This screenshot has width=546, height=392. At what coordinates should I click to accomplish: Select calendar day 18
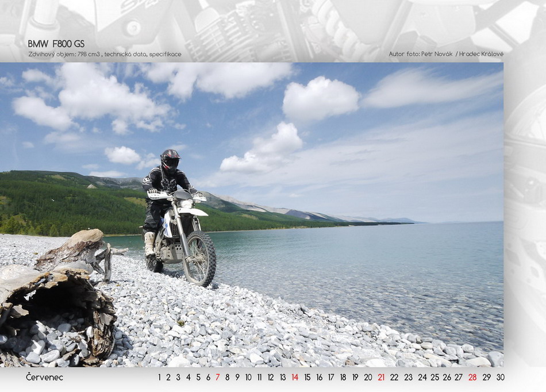click(x=343, y=378)
